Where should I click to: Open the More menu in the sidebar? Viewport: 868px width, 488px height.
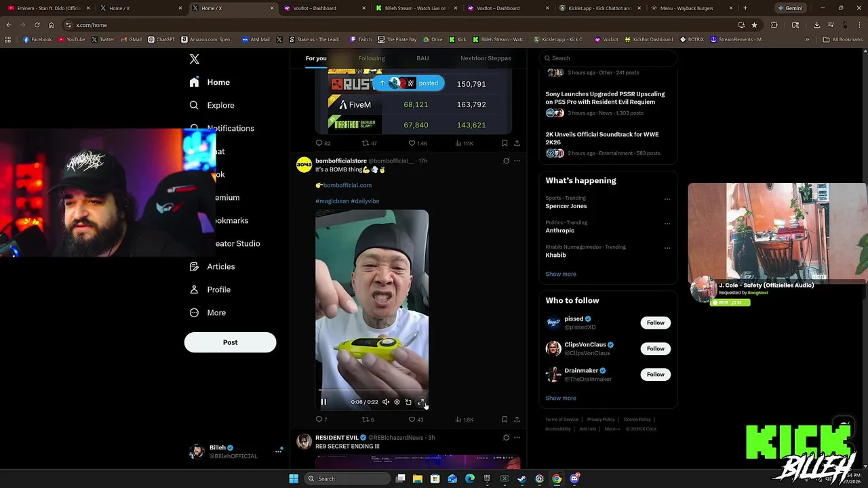pos(208,312)
